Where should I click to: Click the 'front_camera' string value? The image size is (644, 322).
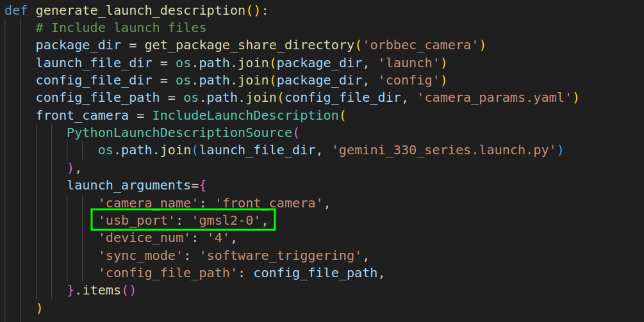[269, 204]
